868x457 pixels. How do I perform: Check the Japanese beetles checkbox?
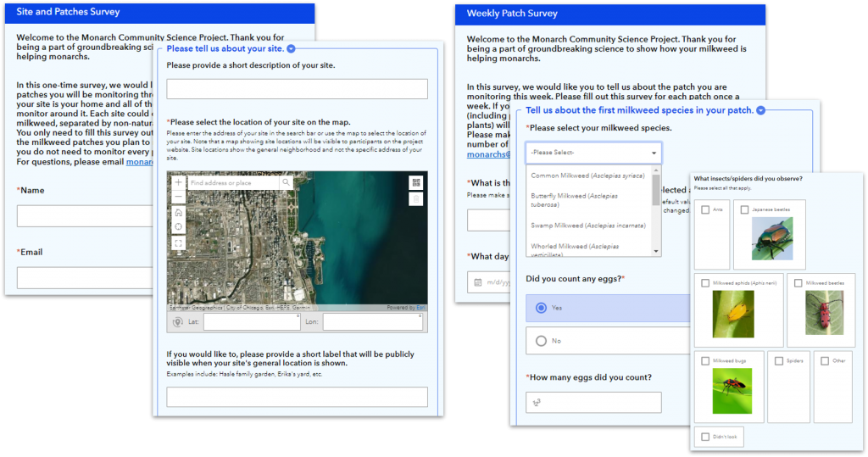pos(744,210)
